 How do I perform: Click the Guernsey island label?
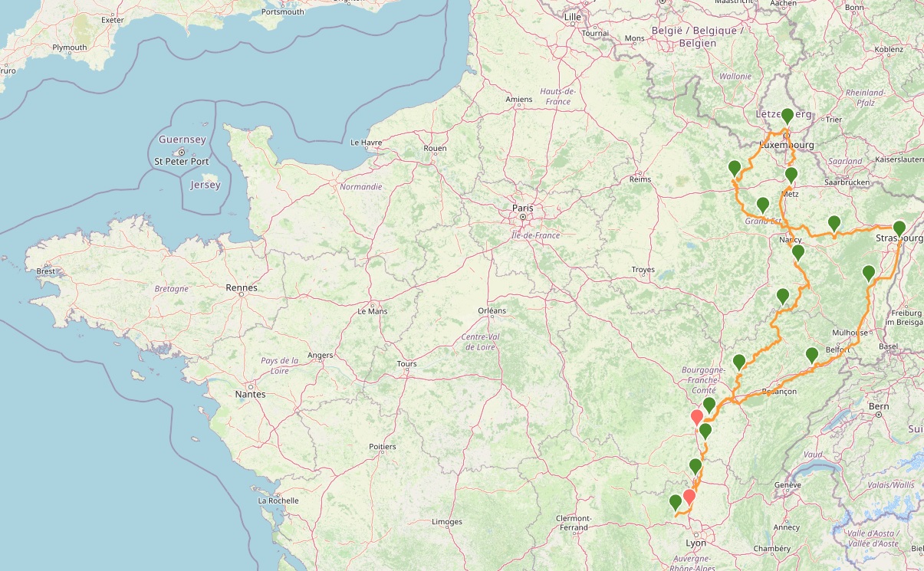coord(182,139)
